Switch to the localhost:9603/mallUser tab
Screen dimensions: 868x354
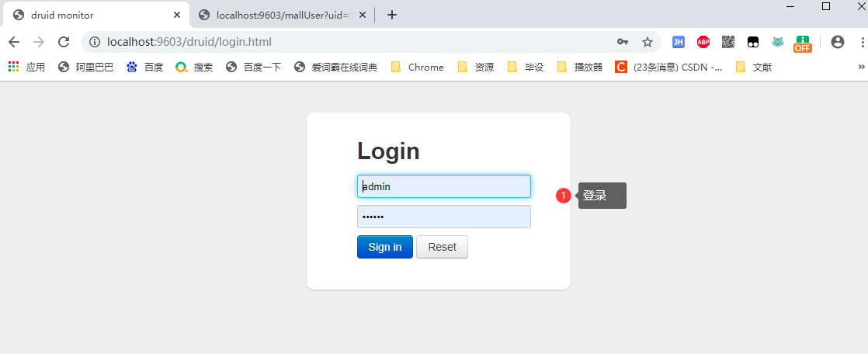(x=279, y=15)
